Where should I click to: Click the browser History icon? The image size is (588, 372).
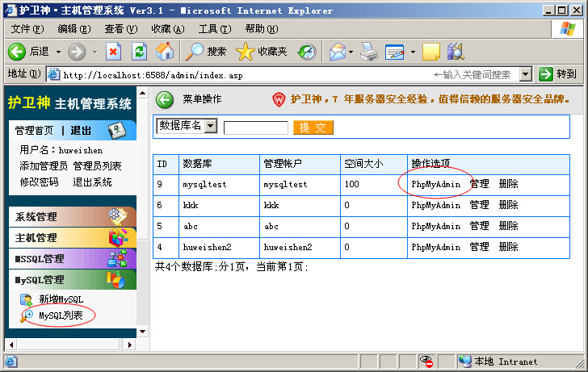point(307,52)
